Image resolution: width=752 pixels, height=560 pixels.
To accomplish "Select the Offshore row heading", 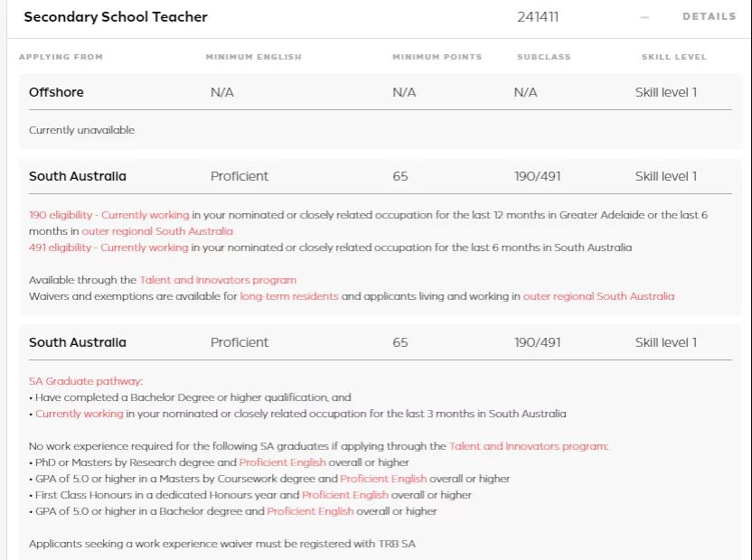I will pyautogui.click(x=56, y=92).
